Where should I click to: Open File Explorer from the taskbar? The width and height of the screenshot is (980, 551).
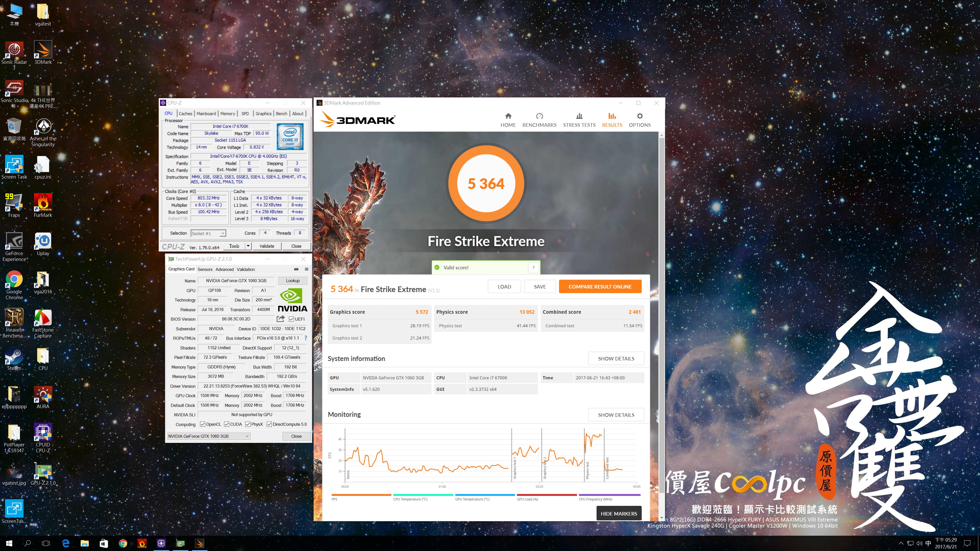pos(84,543)
